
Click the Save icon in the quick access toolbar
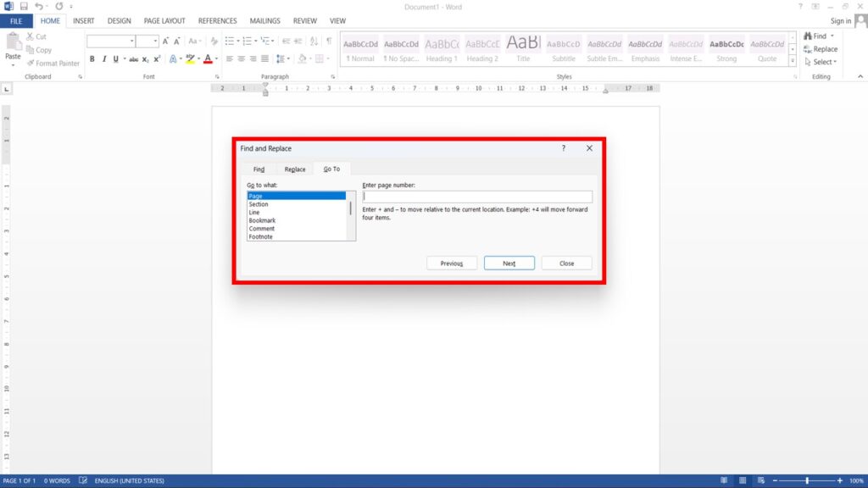point(24,6)
